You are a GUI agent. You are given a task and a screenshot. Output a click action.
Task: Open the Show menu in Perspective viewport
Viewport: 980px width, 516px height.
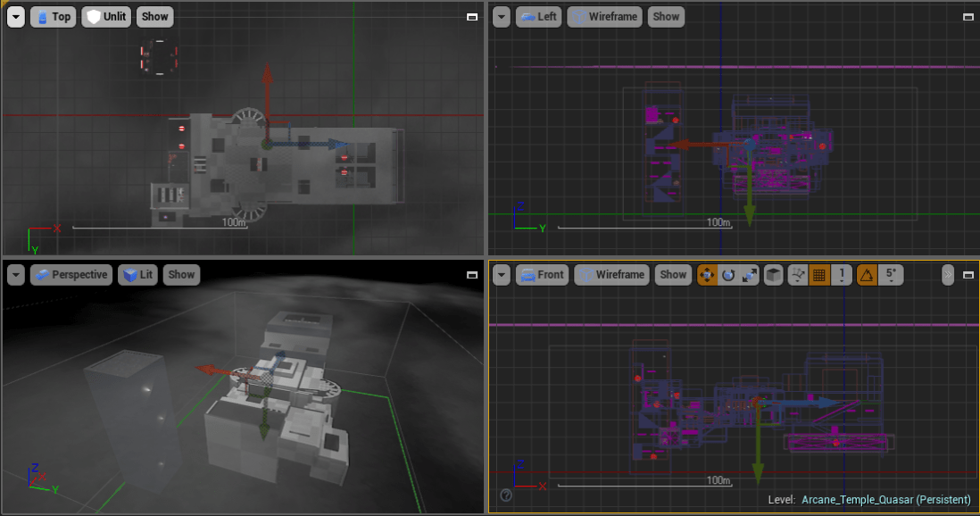click(x=181, y=275)
